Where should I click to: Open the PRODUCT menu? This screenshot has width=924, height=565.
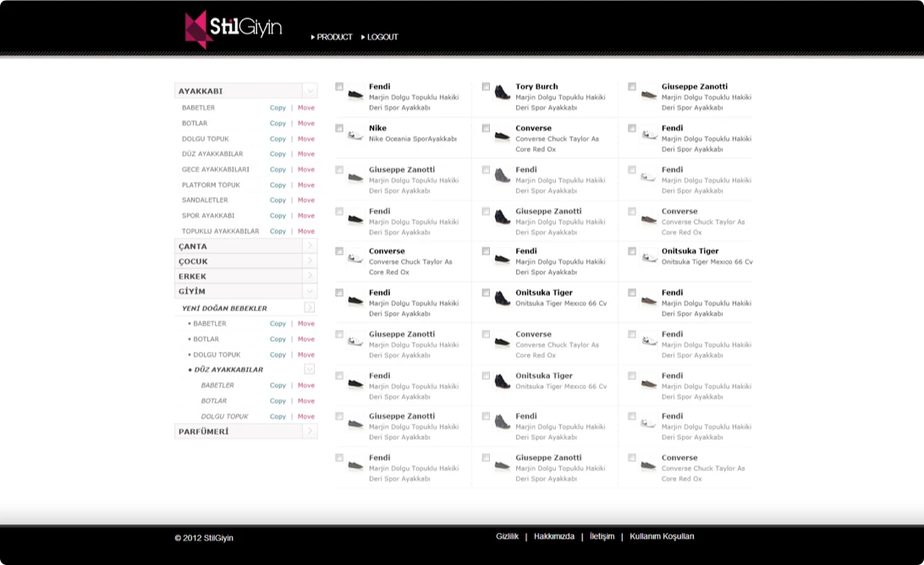332,37
